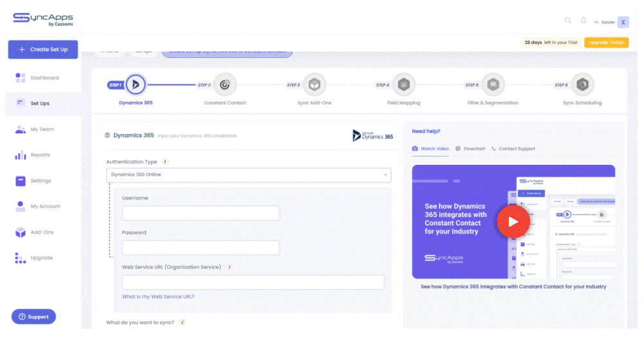The height and width of the screenshot is (338, 644).
Task: Click the Set Ups sidebar icon
Action: coord(21,102)
